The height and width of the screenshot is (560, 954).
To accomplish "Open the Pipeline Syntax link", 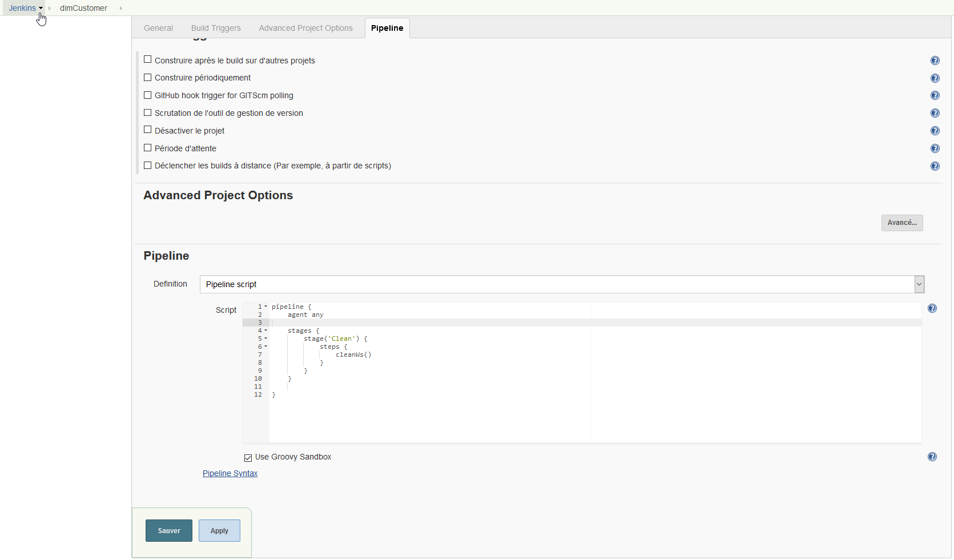I will [x=230, y=473].
